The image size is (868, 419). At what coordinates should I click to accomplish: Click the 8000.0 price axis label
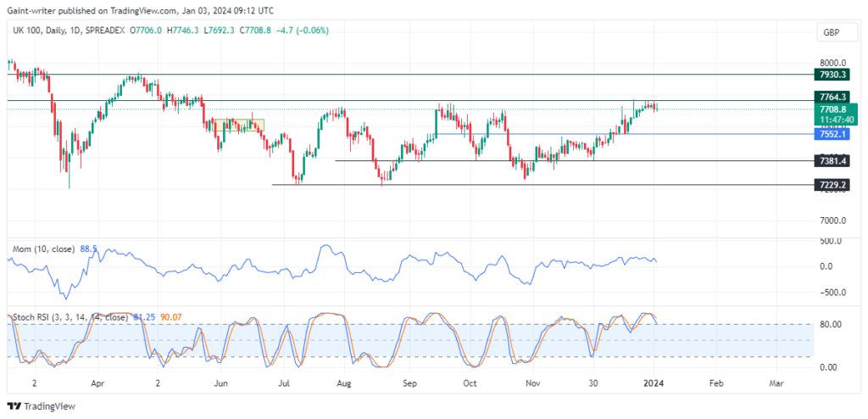coord(834,63)
